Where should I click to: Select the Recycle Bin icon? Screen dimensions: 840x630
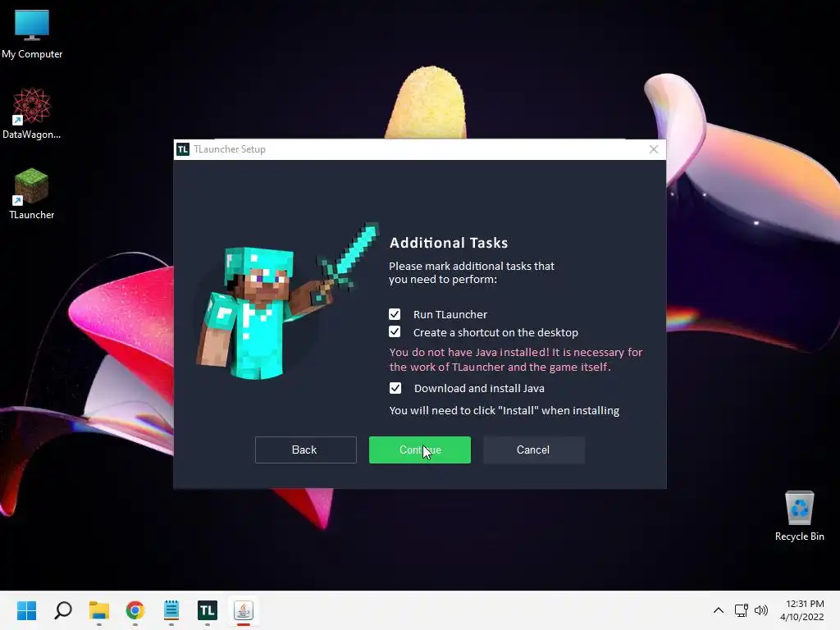pos(799,516)
